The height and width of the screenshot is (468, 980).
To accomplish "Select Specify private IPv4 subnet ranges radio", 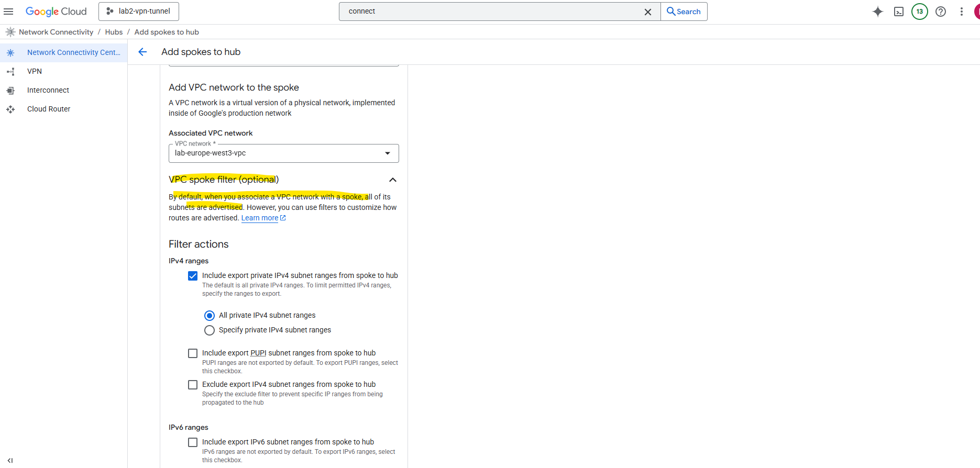I will pyautogui.click(x=210, y=330).
